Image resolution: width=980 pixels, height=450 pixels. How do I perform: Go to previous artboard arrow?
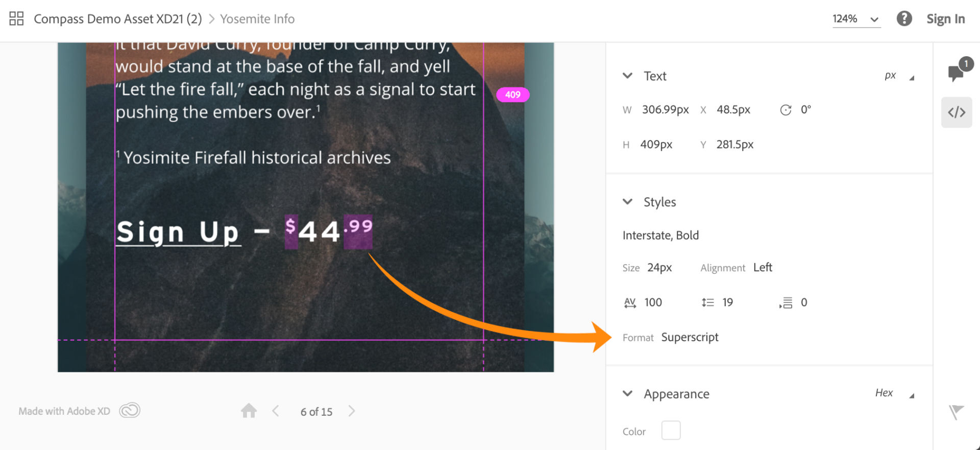click(276, 411)
